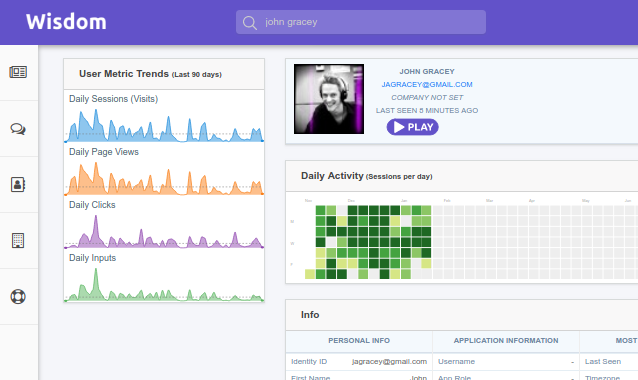This screenshot has height=380, width=638.
Task: Click John Gracey's profile photo
Action: point(329,99)
